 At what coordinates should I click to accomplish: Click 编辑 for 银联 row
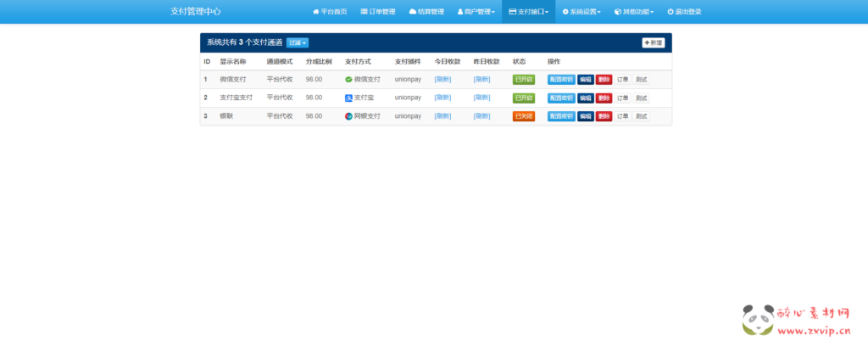(586, 116)
